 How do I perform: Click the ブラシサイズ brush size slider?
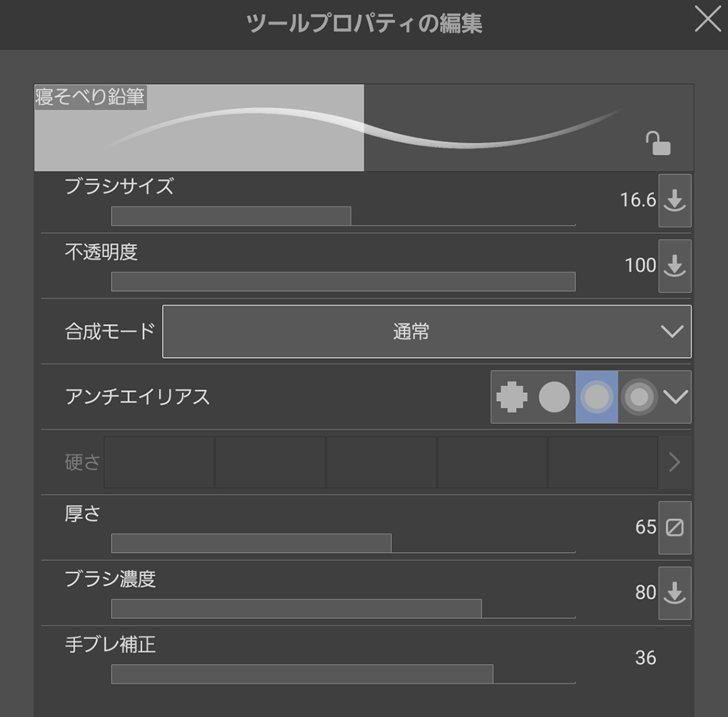tap(343, 217)
